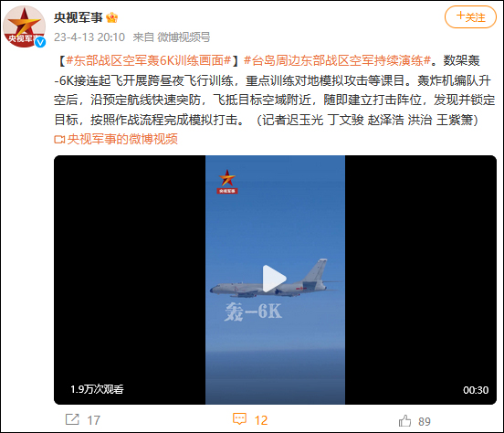The width and height of the screenshot is (504, 433).
Task: Click the 央视军事 logo watermark in video
Action: click(x=227, y=182)
